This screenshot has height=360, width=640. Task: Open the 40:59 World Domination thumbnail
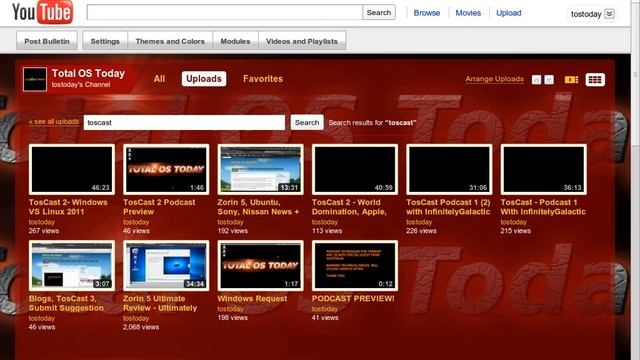355,169
